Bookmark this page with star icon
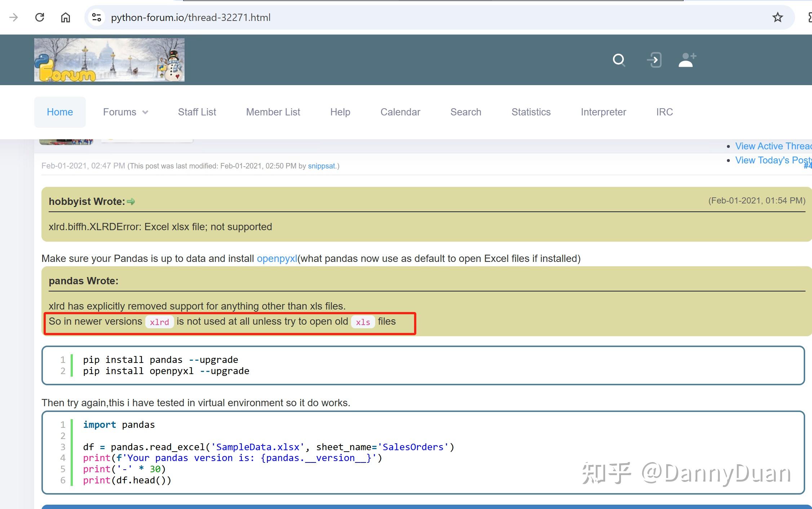The height and width of the screenshot is (509, 812). click(777, 17)
